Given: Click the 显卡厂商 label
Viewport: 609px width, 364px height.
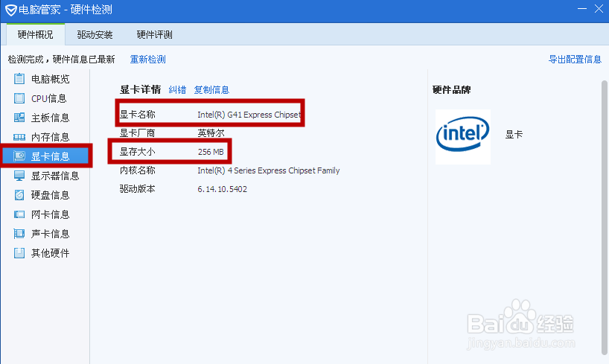Looking at the screenshot, I should click(138, 132).
